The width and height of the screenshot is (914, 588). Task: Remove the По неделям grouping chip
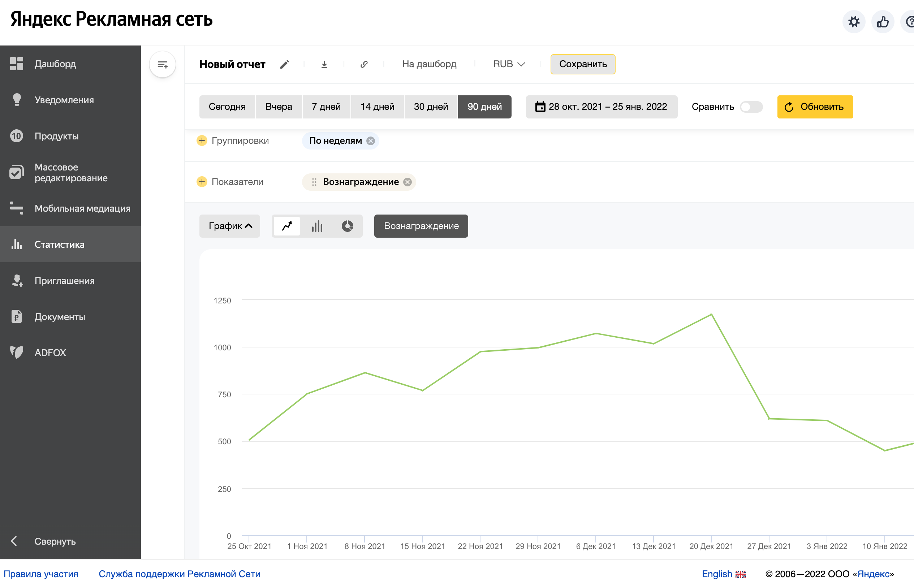[x=370, y=141]
